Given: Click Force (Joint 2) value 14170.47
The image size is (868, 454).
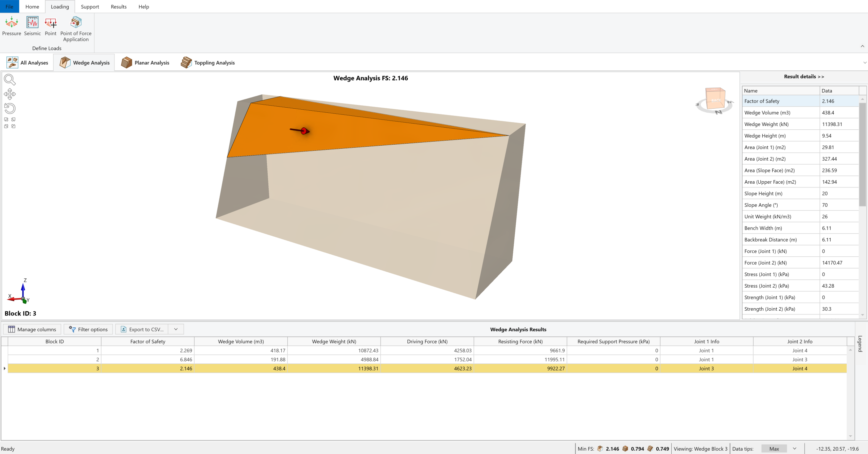Looking at the screenshot, I should tap(839, 262).
